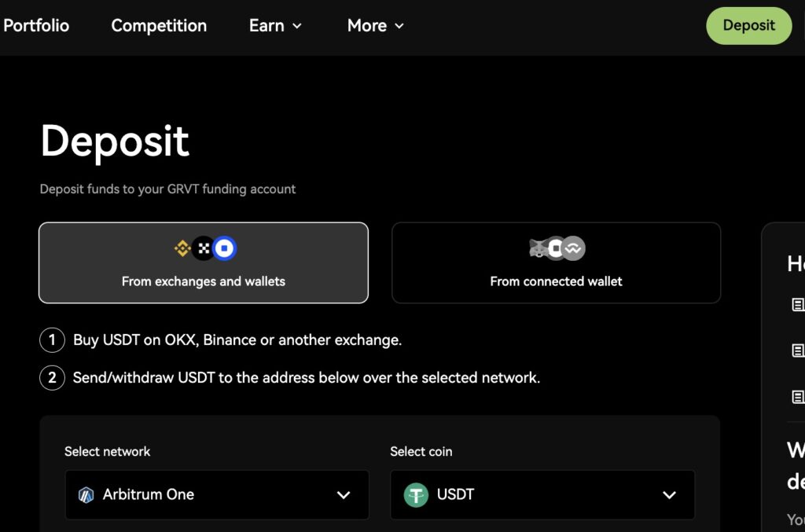Image resolution: width=805 pixels, height=532 pixels.
Task: Click the MetaMask fox icon
Action: tap(538, 248)
